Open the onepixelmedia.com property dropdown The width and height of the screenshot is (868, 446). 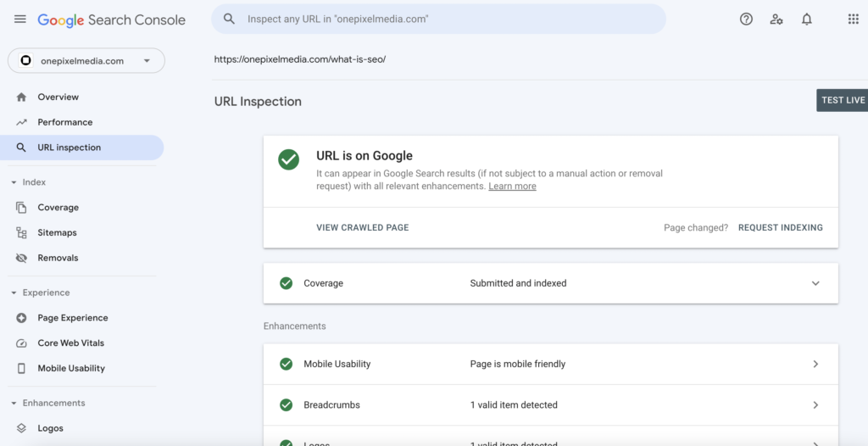point(86,61)
